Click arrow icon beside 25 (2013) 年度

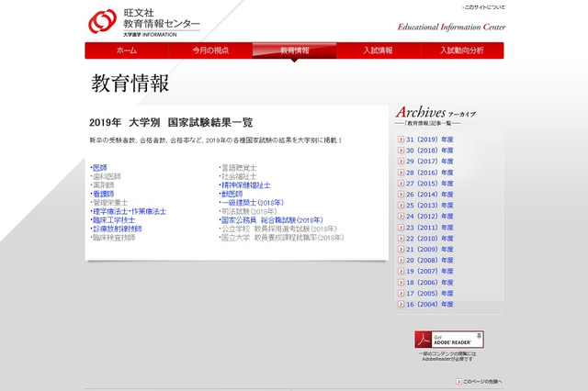click(401, 206)
